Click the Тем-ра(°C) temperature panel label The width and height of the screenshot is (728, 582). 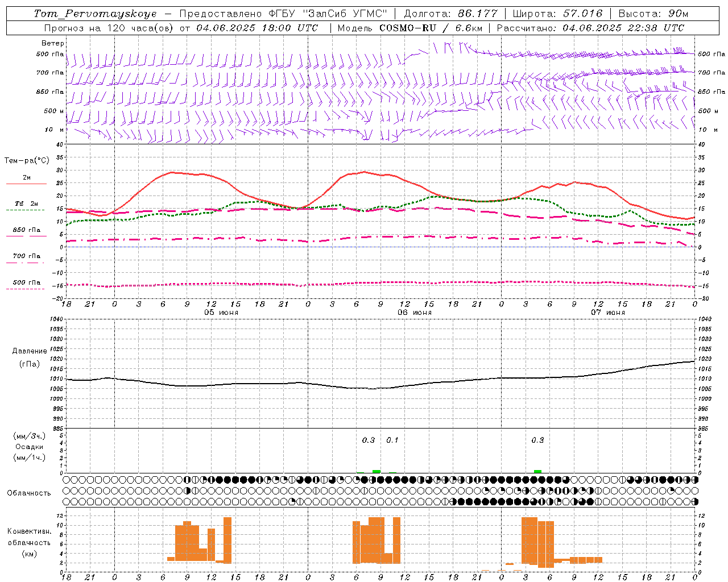click(x=27, y=161)
